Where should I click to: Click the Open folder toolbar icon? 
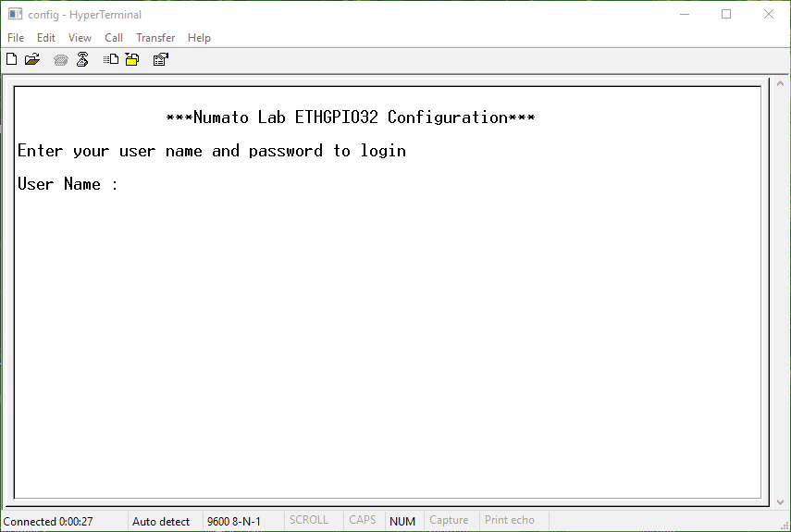pyautogui.click(x=32, y=60)
